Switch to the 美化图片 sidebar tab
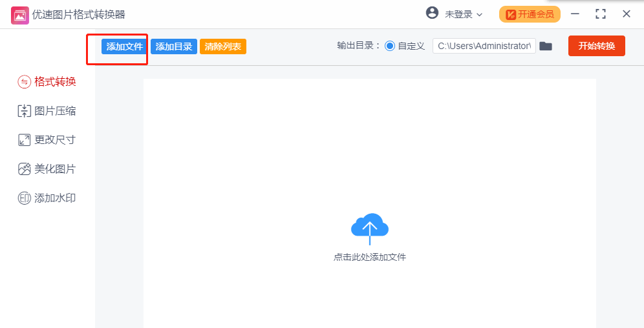The image size is (644, 328). click(47, 169)
